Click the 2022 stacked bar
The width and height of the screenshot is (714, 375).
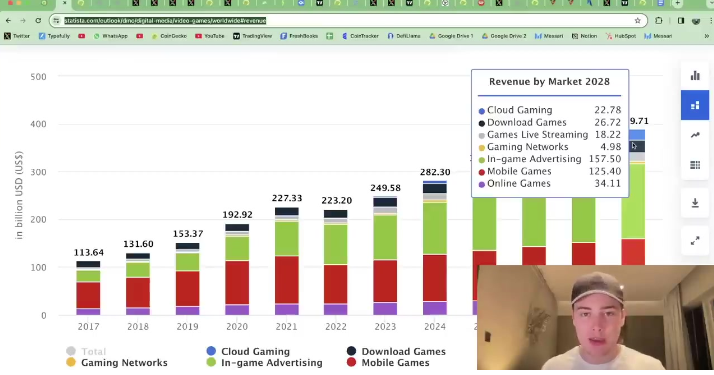(336, 262)
